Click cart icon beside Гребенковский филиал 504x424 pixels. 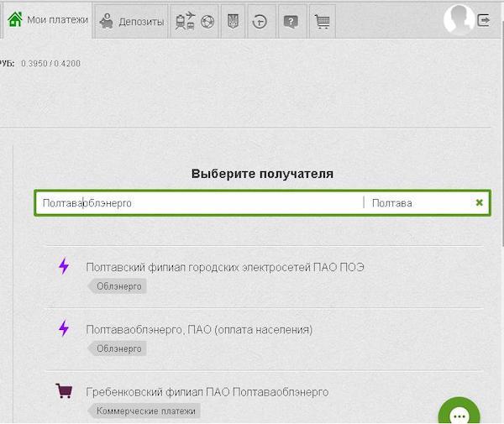63,391
